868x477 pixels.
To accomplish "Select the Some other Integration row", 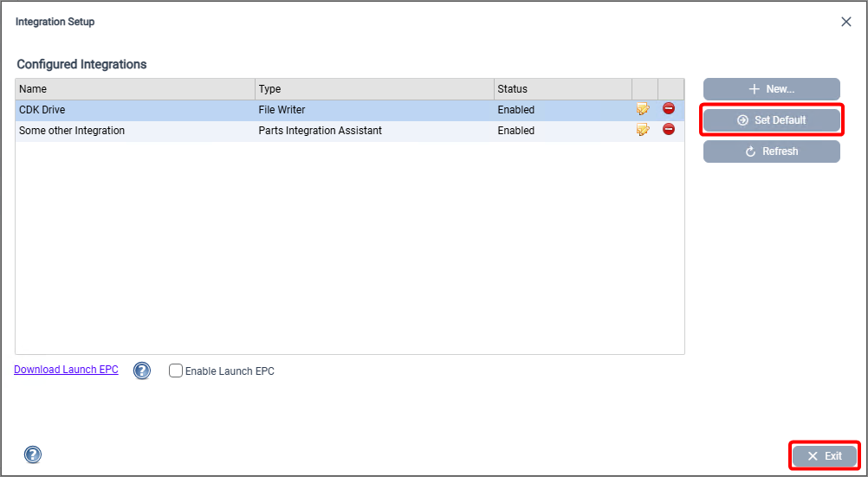I will pos(350,131).
